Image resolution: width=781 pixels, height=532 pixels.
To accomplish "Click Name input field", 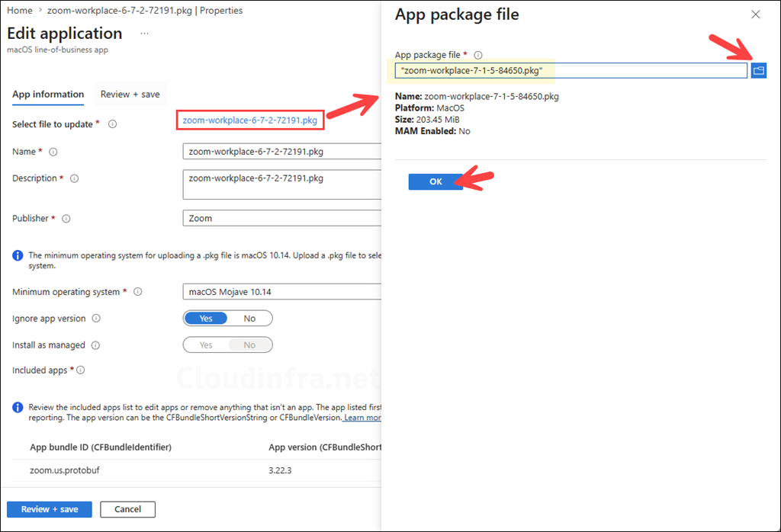I will pyautogui.click(x=282, y=151).
